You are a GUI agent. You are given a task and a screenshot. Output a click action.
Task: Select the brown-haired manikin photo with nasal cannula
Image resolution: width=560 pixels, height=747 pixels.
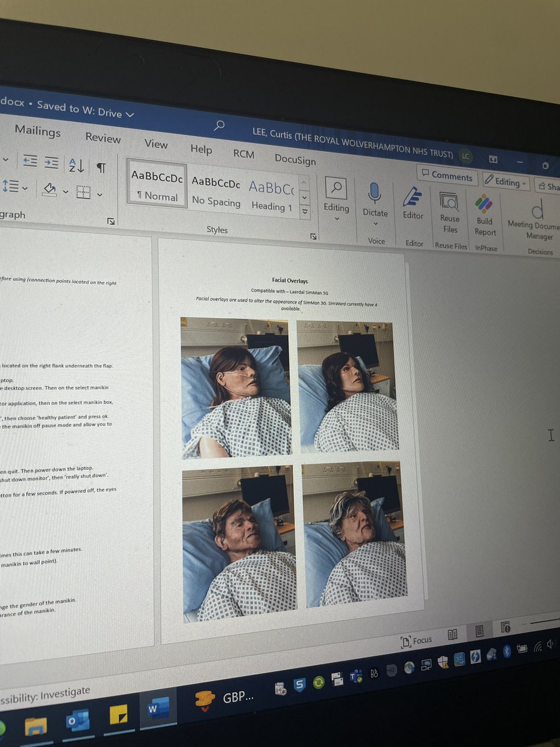[236, 387]
